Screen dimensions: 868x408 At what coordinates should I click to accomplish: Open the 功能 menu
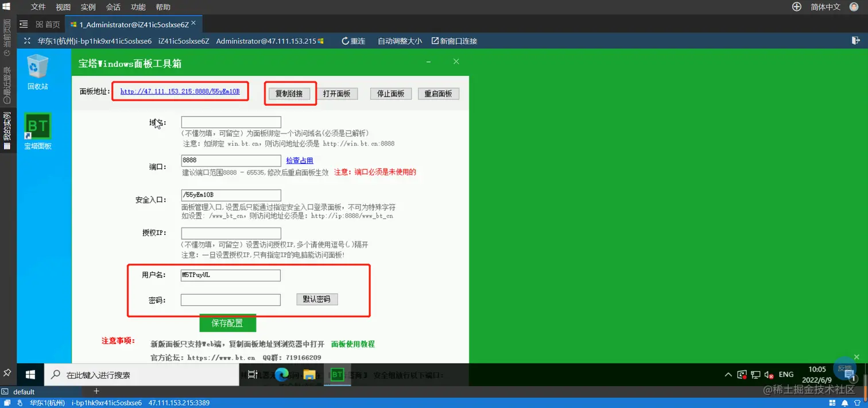coord(138,7)
